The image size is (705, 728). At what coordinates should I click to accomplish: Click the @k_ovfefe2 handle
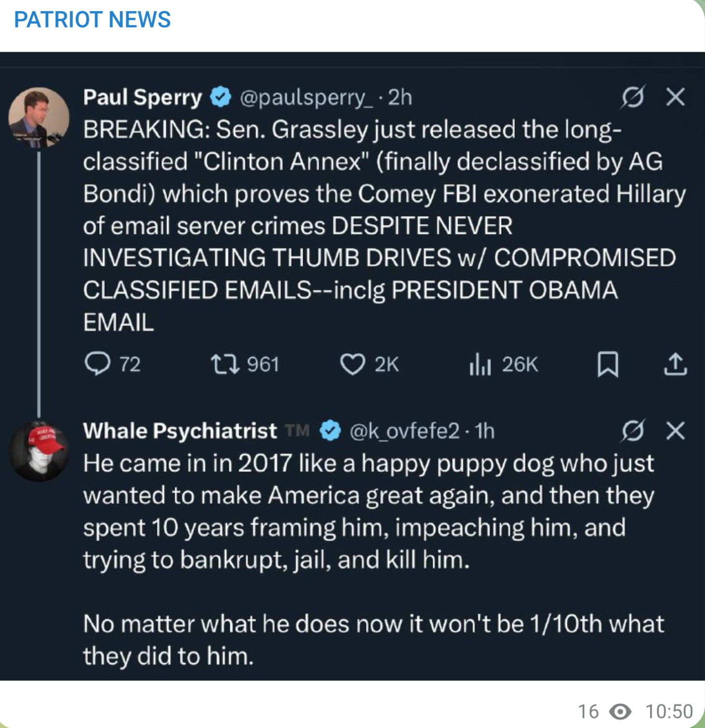pos(404,431)
